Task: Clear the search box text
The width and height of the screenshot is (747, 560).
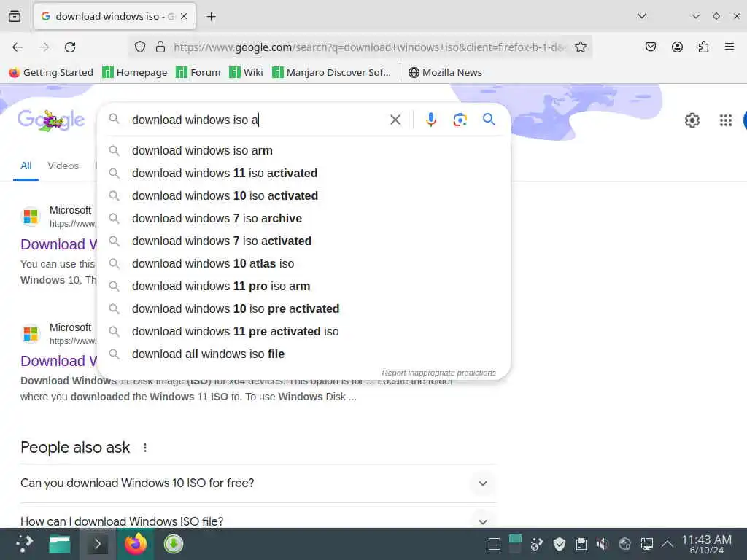Action: (395, 120)
